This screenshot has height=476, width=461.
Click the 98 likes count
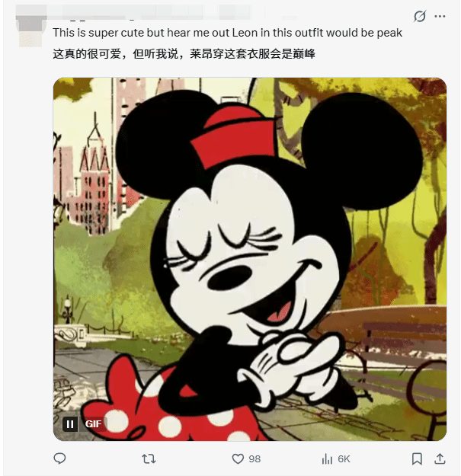pos(255,459)
